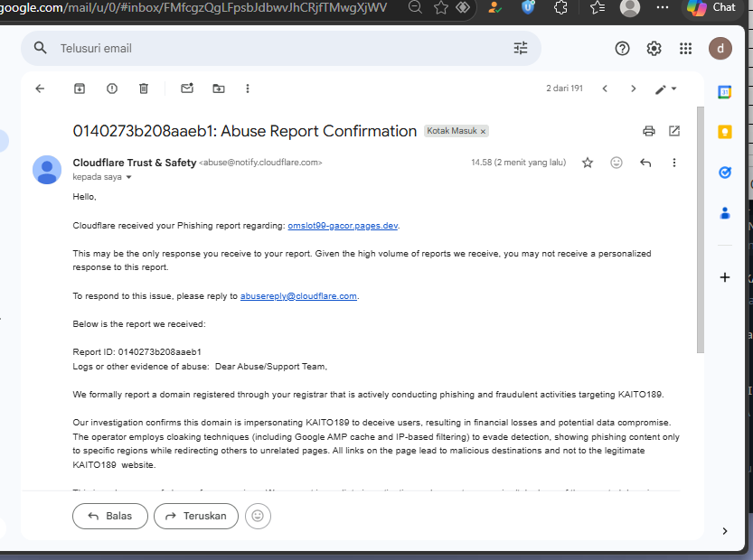The image size is (753, 560).
Task: Click the Telusuri email search field
Action: [x=281, y=49]
